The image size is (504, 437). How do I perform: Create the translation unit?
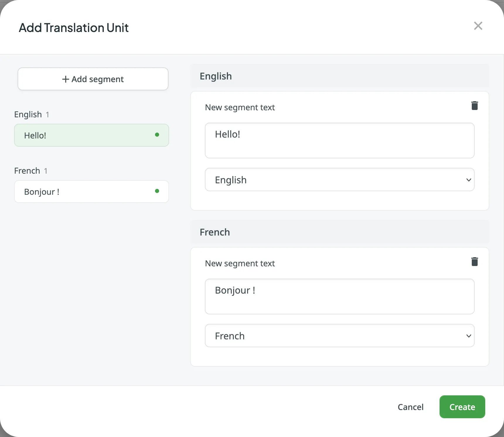(x=462, y=407)
